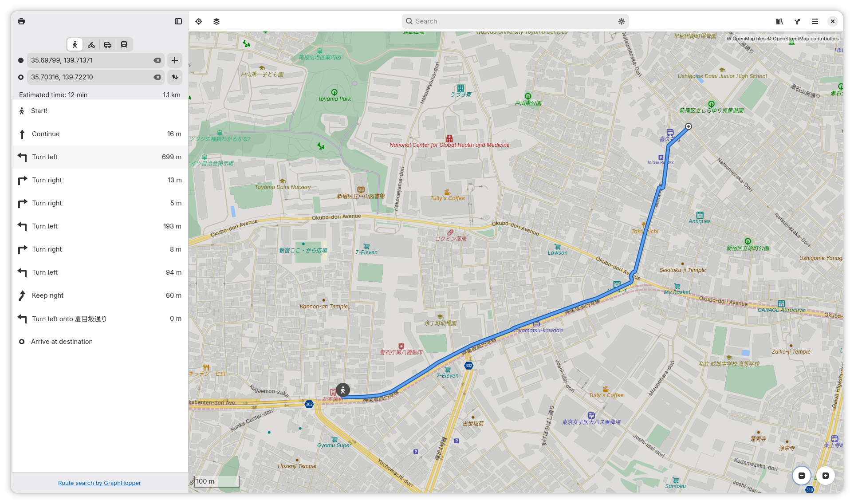854x504 pixels.
Task: Open Route search by GraphHopper link
Action: tap(99, 483)
